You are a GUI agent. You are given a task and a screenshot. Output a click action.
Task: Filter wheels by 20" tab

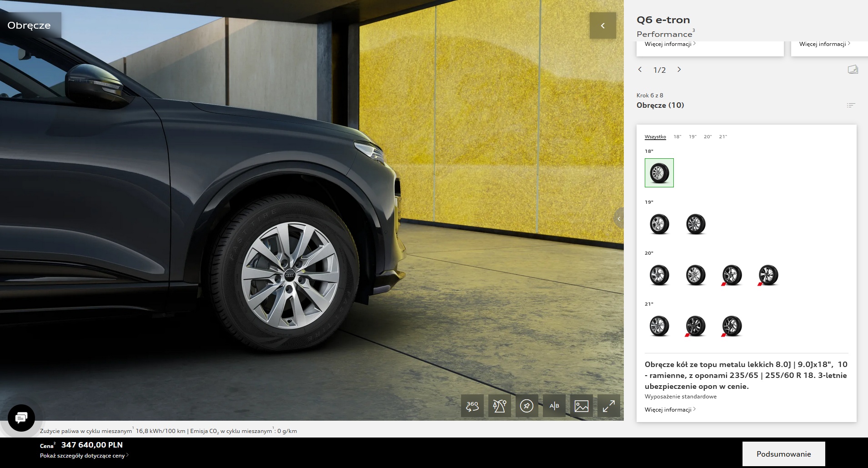pyautogui.click(x=707, y=136)
